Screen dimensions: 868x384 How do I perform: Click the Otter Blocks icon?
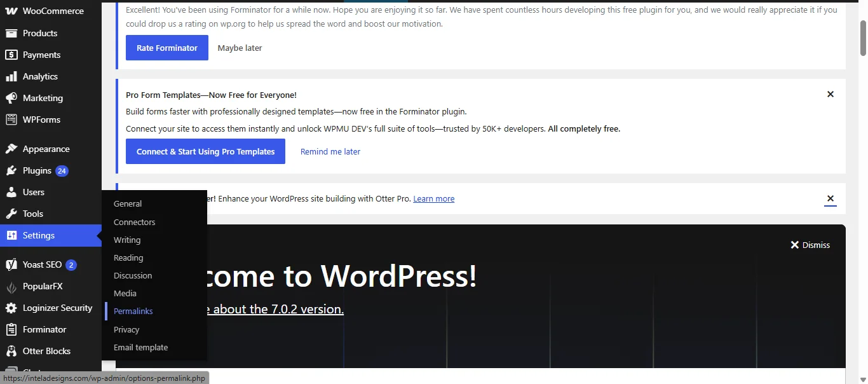pos(11,351)
